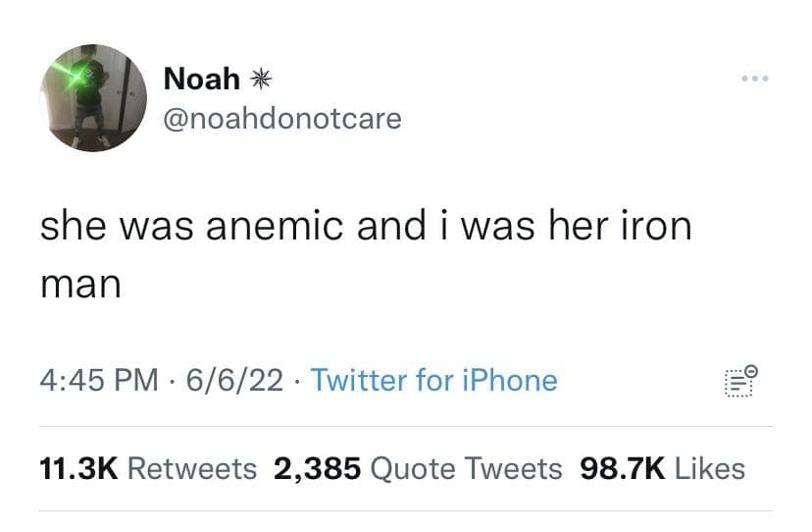The height and width of the screenshot is (532, 812).
Task: Click the tweet text starting "she was anemic"
Action: pyautogui.click(x=365, y=227)
